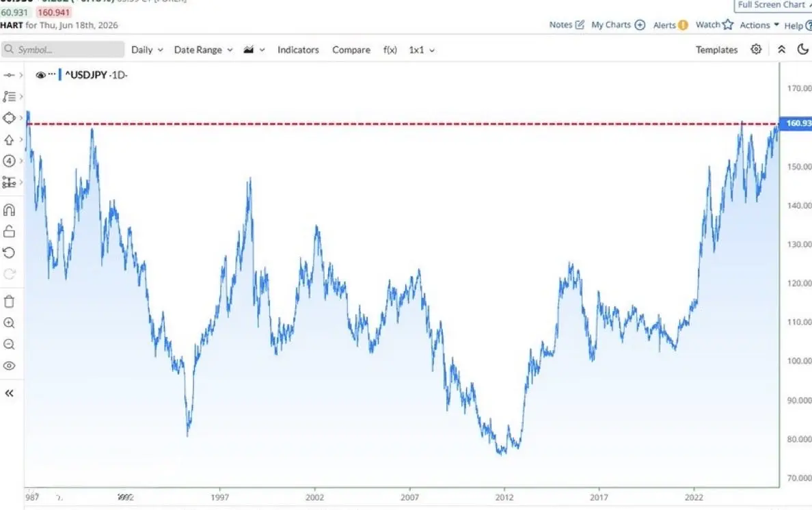
Task: Save chart to My Charts
Action: point(618,25)
